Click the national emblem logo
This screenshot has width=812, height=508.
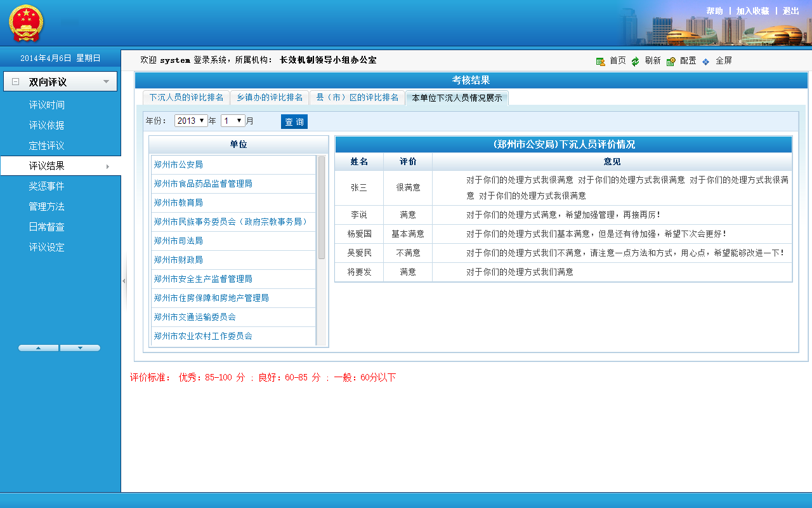pyautogui.click(x=26, y=23)
